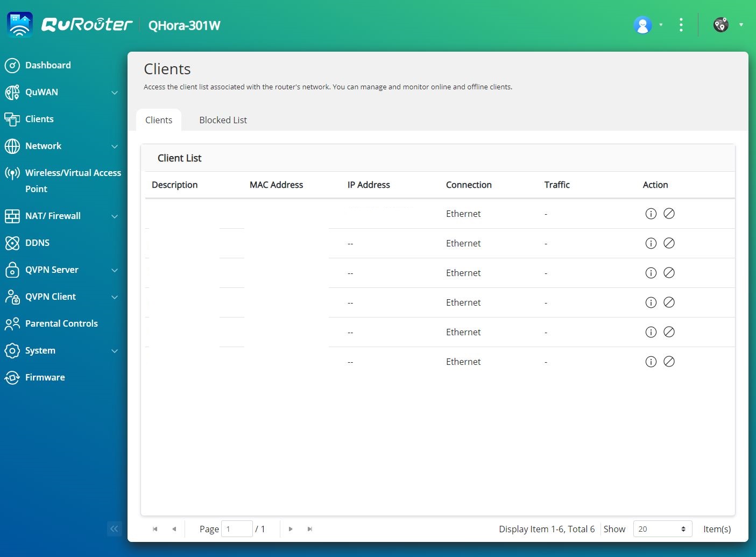Expand the QuWAN submenu chevron

pyautogui.click(x=115, y=93)
